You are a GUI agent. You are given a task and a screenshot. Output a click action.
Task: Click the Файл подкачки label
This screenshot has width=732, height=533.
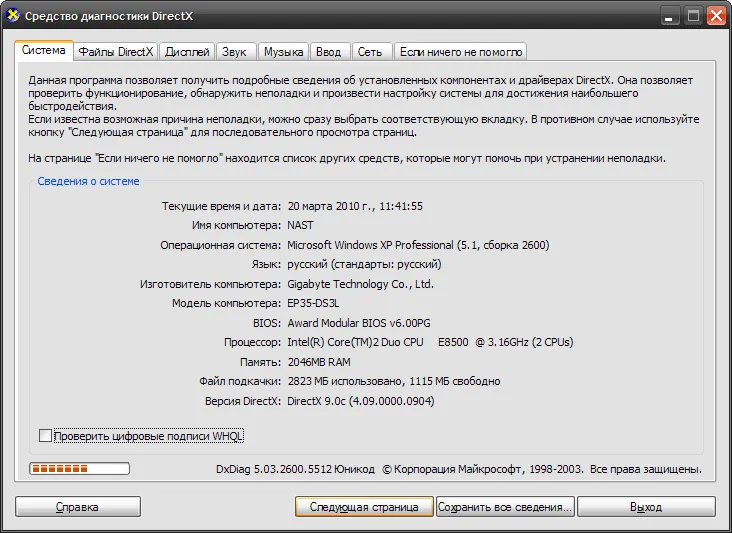tap(240, 381)
